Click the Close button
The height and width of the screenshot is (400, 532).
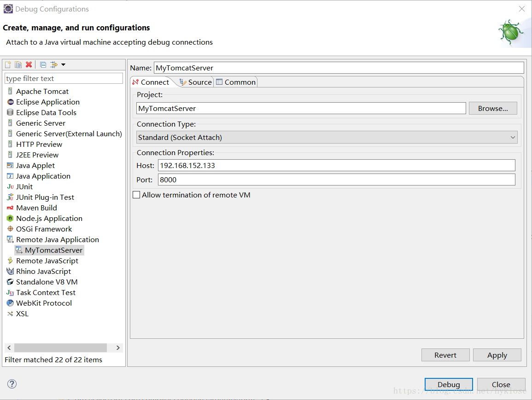point(501,384)
